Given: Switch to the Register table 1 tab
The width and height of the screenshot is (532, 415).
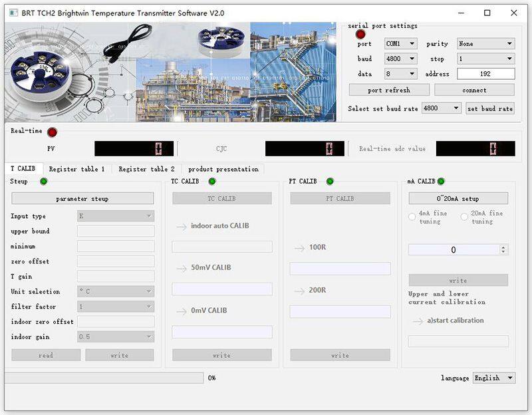Looking at the screenshot, I should click(x=78, y=168).
